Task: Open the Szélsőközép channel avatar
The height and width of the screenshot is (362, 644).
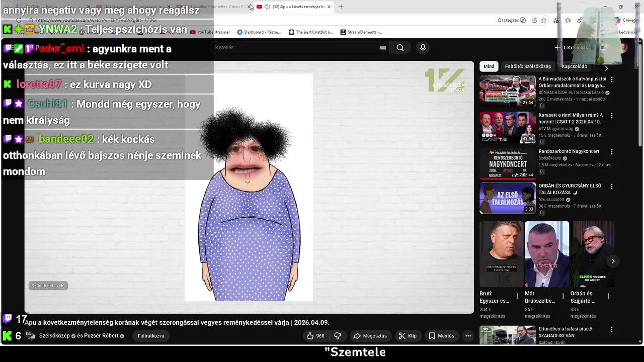Action: (31, 336)
